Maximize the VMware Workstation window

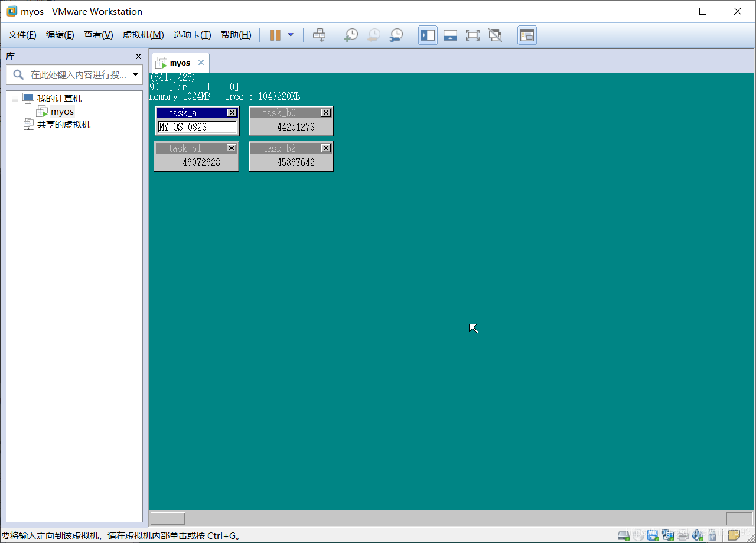703,11
